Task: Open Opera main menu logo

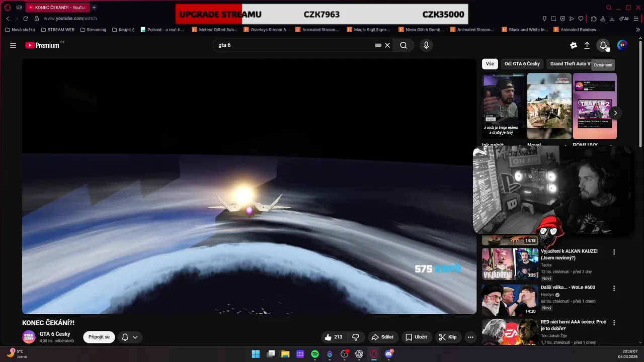Action: pos(8,8)
